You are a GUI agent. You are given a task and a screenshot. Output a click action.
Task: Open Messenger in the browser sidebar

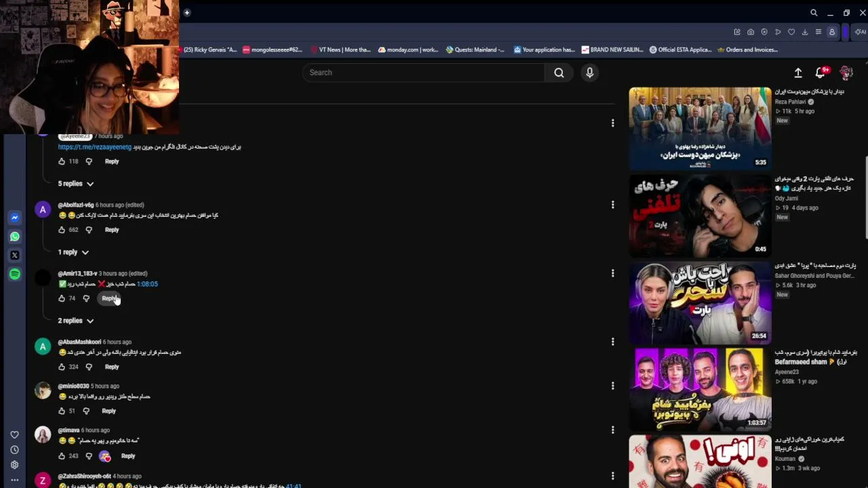(x=14, y=218)
